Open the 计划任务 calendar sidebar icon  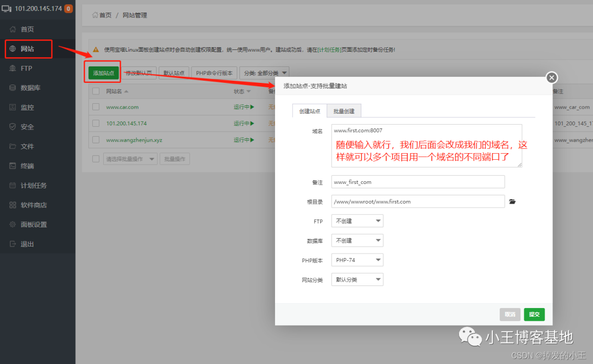click(x=13, y=185)
